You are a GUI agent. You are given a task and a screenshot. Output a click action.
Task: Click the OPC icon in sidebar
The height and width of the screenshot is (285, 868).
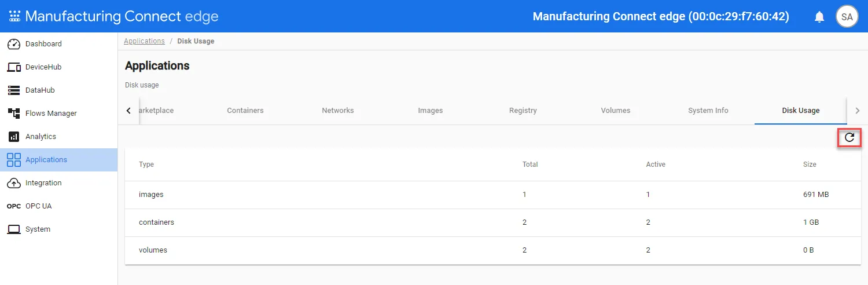(x=14, y=206)
